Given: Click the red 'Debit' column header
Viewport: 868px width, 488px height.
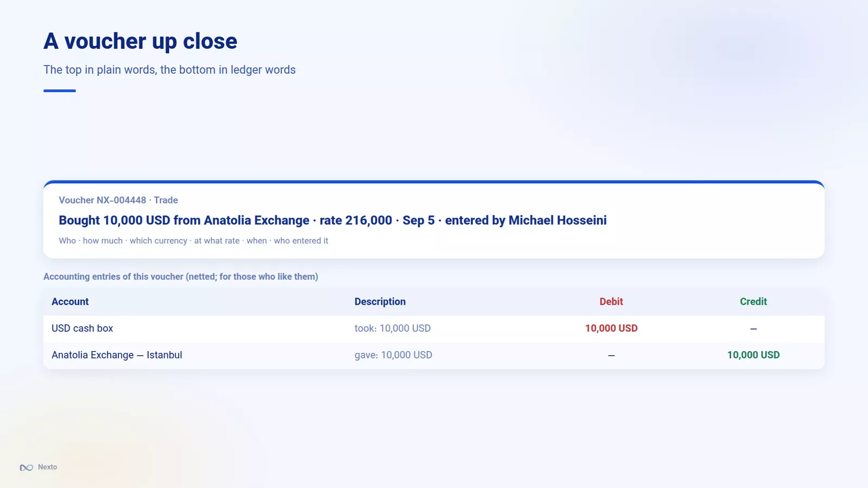Looking at the screenshot, I should click(611, 301).
